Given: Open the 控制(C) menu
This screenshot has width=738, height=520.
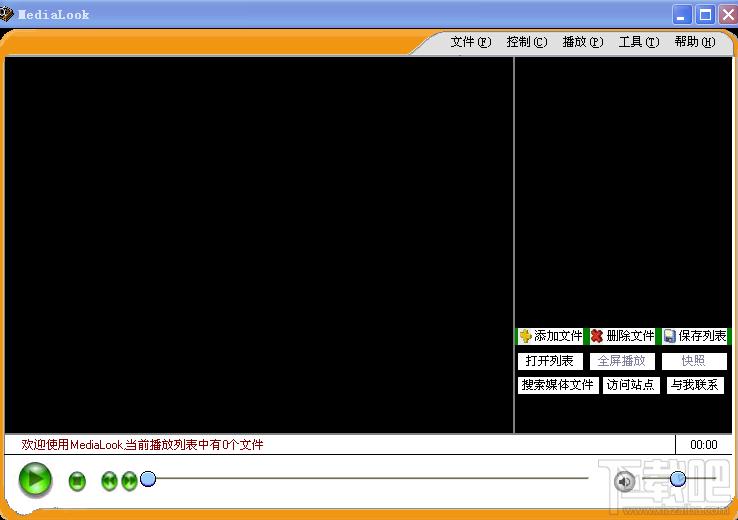Looking at the screenshot, I should point(527,42).
